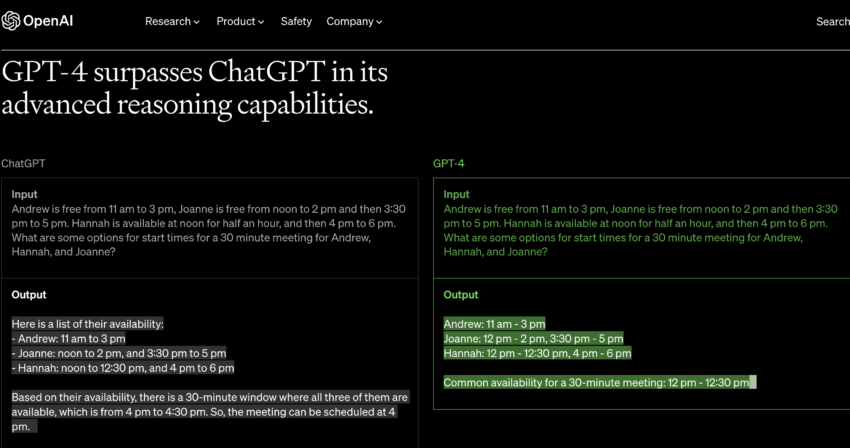
Task: Open Search in the top navigation
Action: [832, 21]
